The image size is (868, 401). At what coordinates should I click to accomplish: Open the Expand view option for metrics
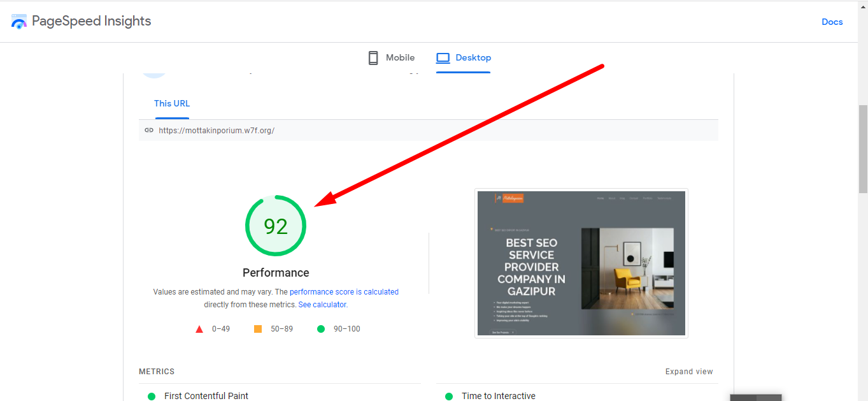pyautogui.click(x=689, y=371)
